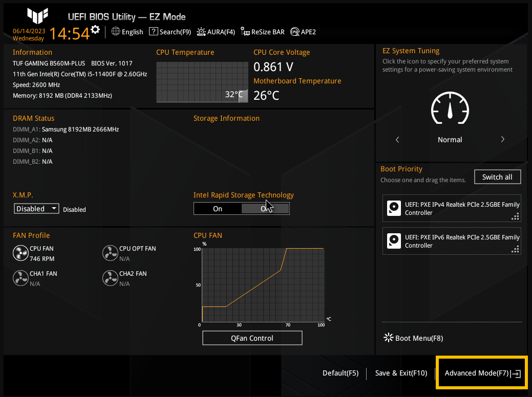Screen dimensions: 532x397
Task: Click the 26°C motherboard temperature value
Action: tap(266, 95)
